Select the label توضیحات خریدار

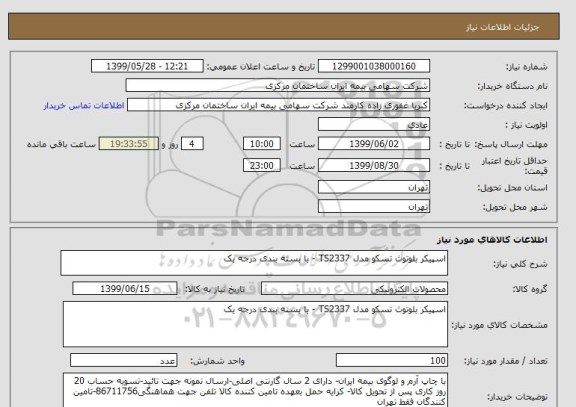[x=517, y=397]
